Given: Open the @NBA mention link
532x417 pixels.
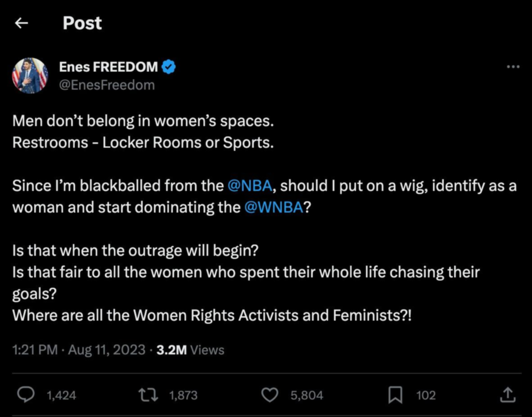Looking at the screenshot, I should pyautogui.click(x=250, y=186).
